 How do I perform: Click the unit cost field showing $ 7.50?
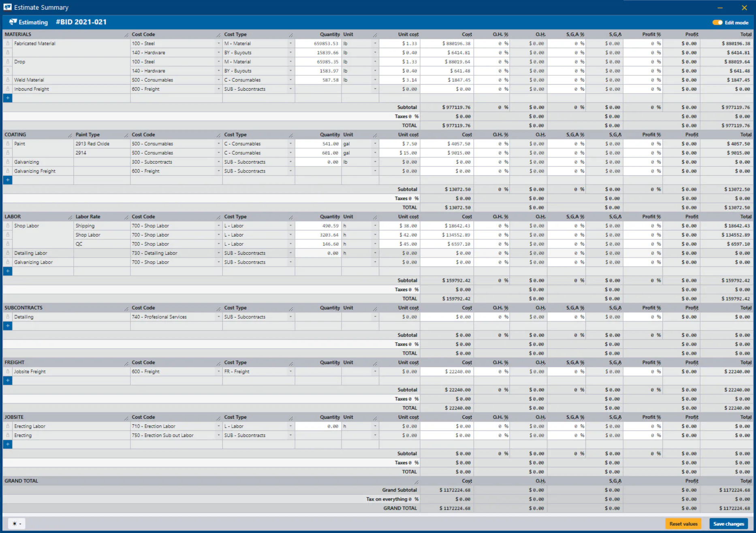click(x=399, y=143)
